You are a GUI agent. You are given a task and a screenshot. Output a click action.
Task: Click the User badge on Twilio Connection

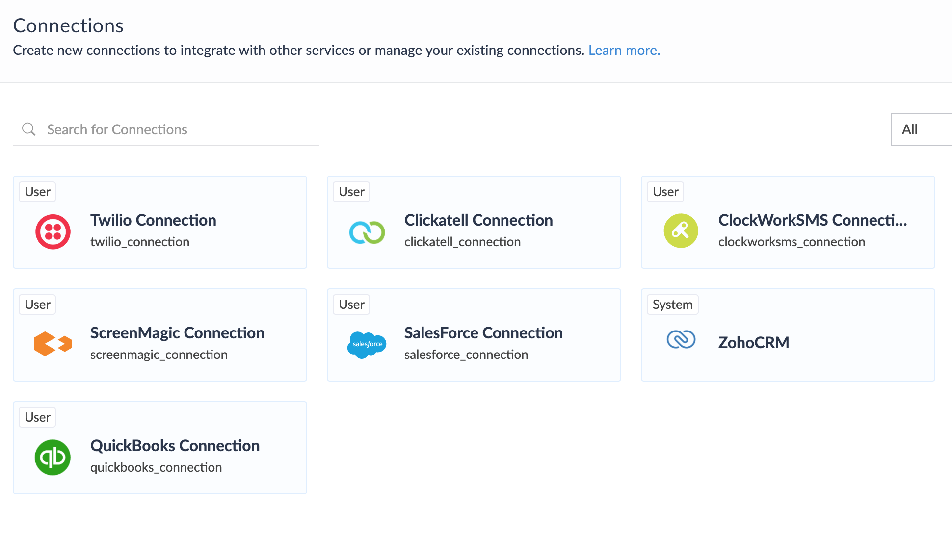coord(37,191)
